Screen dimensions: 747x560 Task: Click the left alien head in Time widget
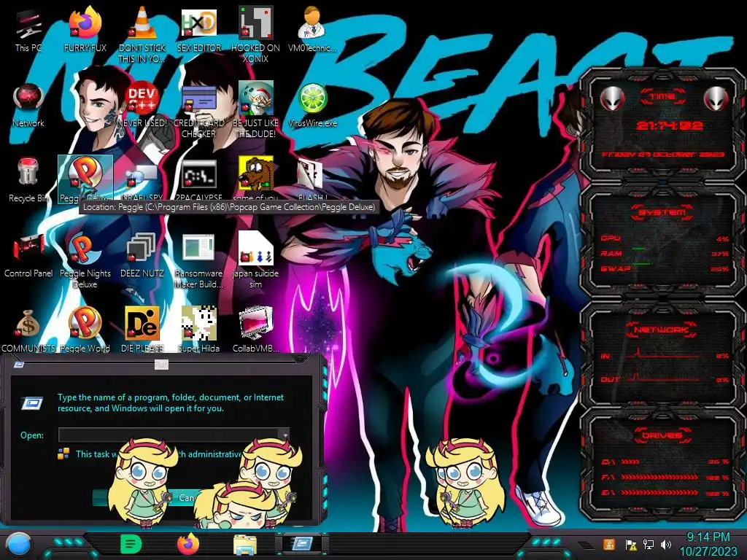(613, 99)
